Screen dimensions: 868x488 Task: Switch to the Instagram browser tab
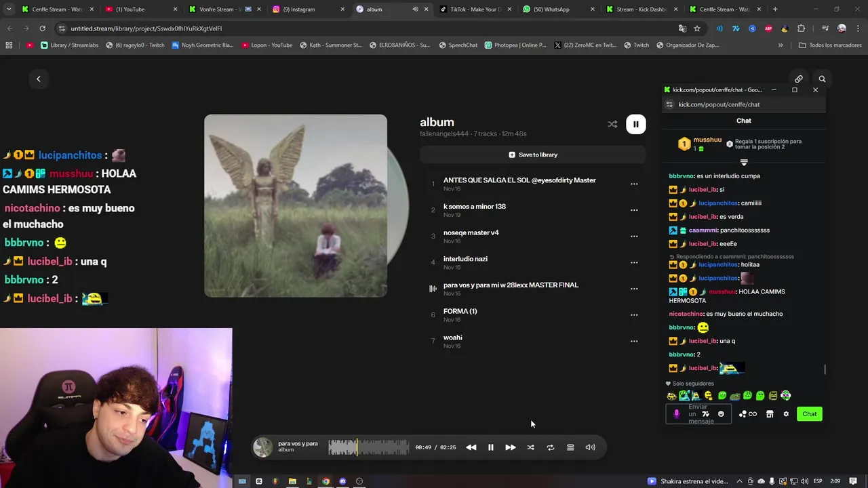309,9
